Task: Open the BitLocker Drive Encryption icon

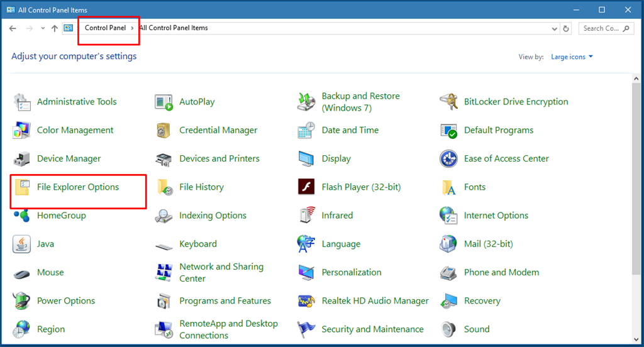Action: coord(448,102)
